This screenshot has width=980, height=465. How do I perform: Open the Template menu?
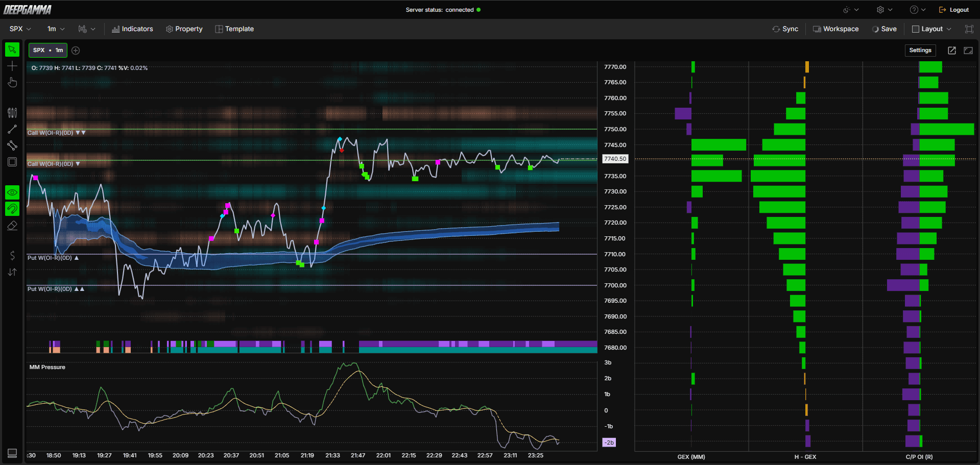tap(234, 29)
